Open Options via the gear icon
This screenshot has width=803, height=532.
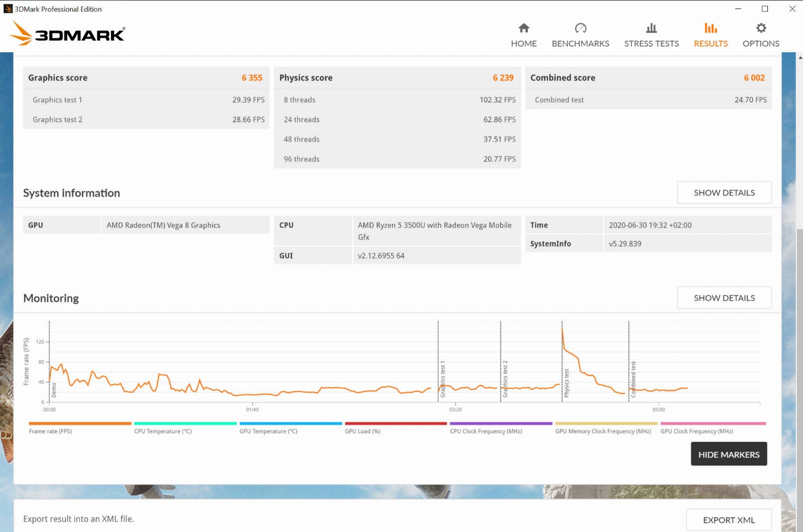click(761, 28)
